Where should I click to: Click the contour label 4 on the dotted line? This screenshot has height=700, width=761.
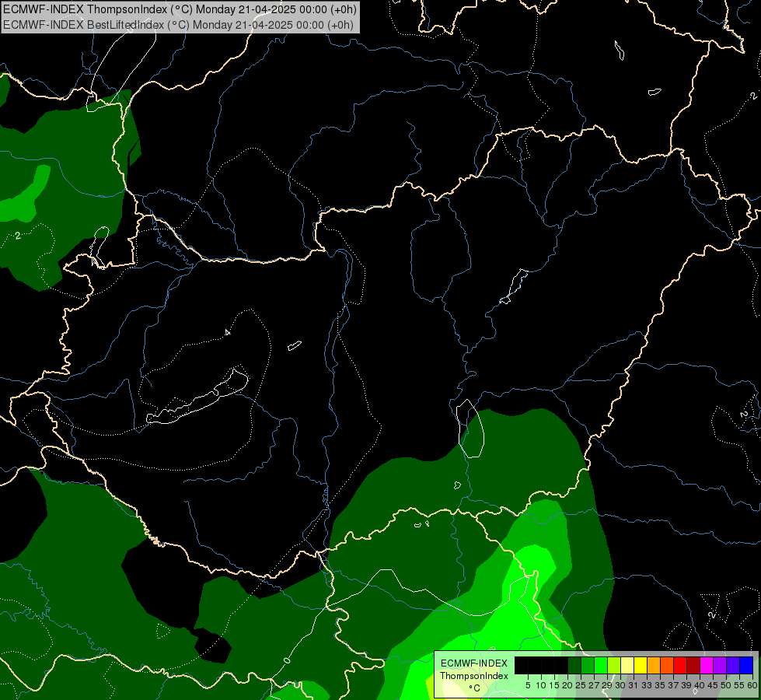click(227, 333)
